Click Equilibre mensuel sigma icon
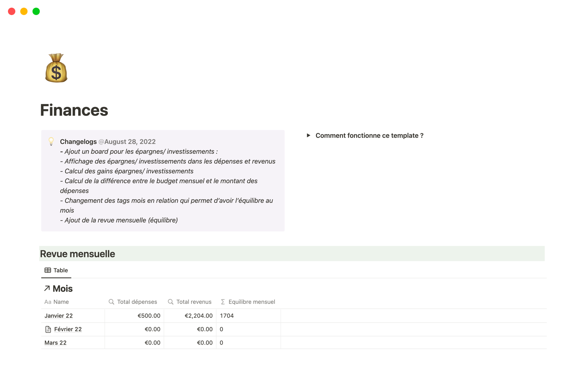 point(223,302)
